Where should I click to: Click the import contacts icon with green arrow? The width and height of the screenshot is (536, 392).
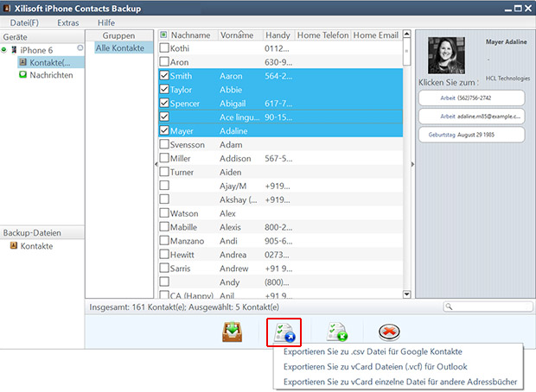click(x=337, y=332)
